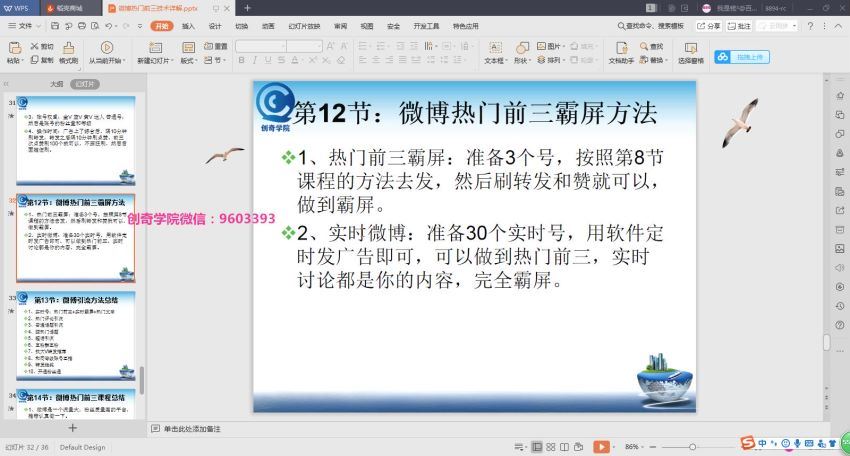This screenshot has width=850, height=456.
Task: Switch to Reading view book icon
Action: (x=564, y=447)
